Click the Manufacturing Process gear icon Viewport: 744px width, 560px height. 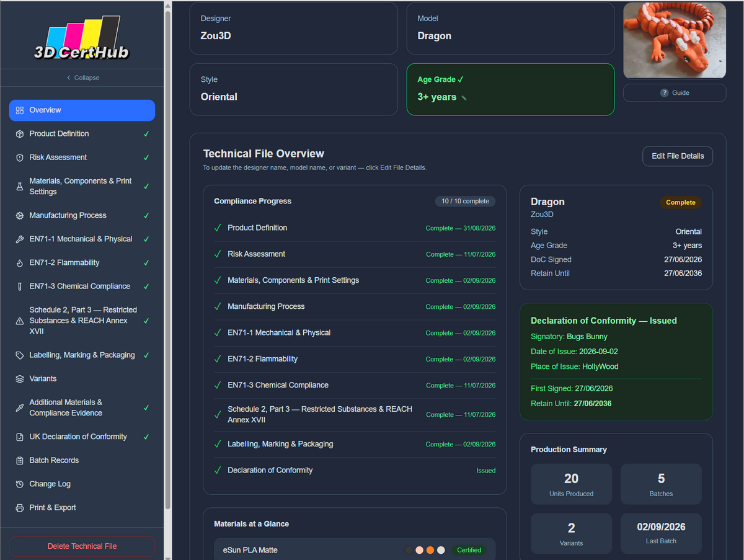point(19,216)
